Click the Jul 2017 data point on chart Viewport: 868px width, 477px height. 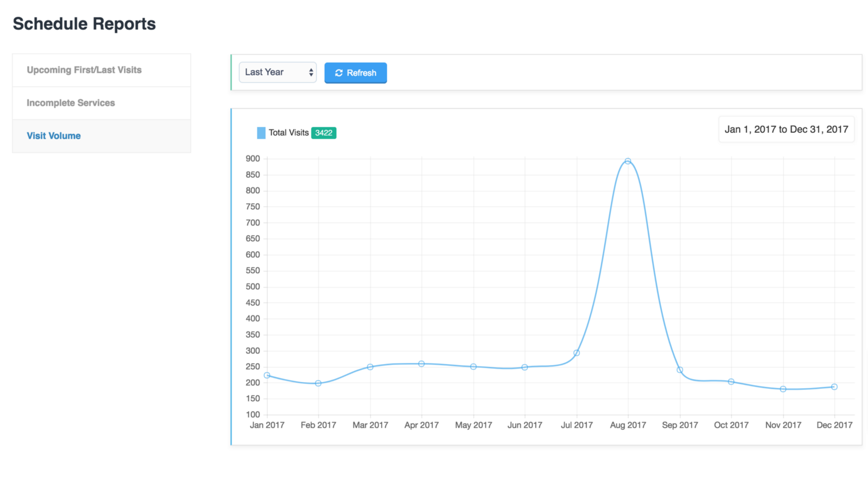[x=577, y=353]
